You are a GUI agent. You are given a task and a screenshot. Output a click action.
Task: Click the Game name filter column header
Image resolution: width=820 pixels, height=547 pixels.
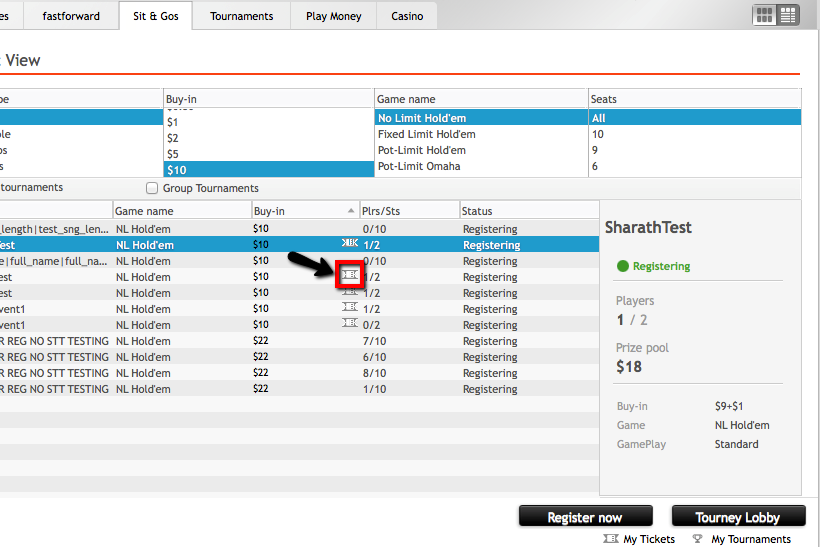pos(481,99)
